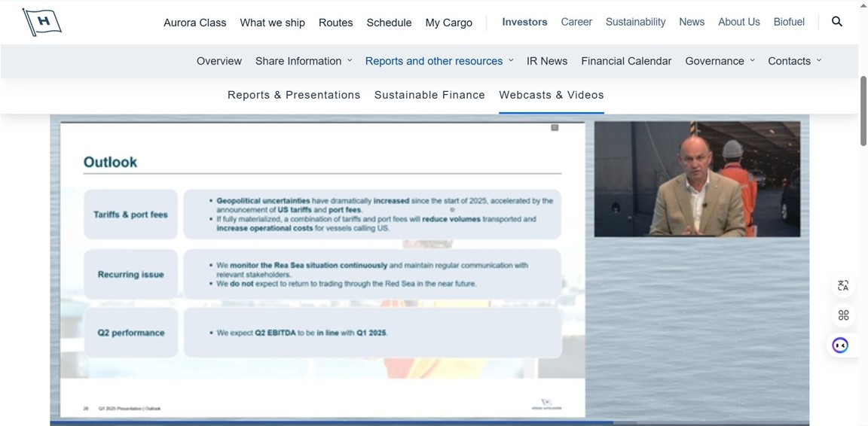Switch to Sustainable Finance tab
The image size is (868, 426).
(x=429, y=95)
